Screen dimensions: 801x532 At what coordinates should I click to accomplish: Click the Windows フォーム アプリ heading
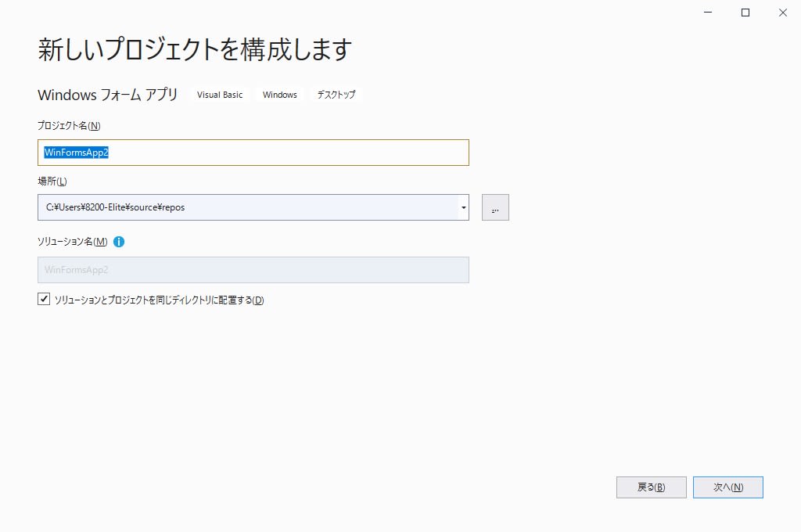pos(108,95)
